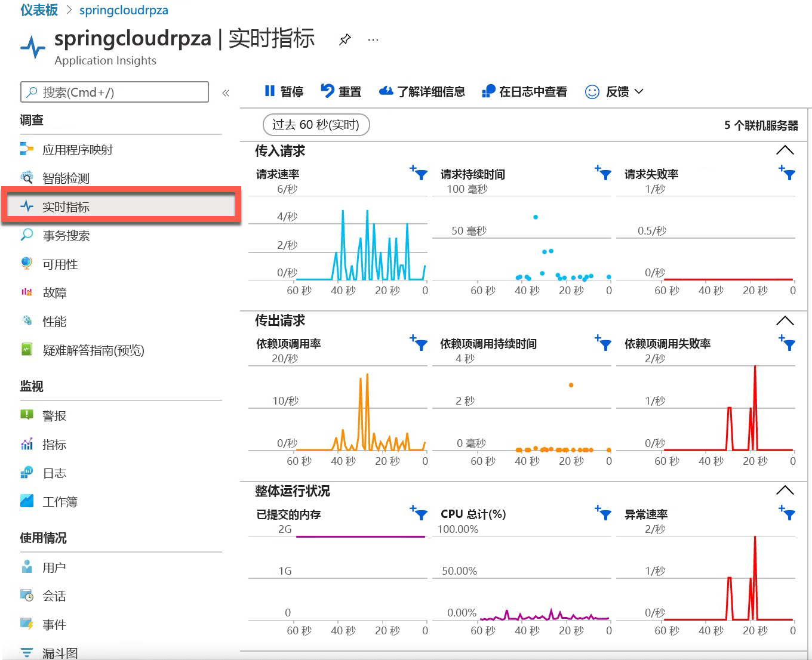Click the 指标 metrics chart icon
Viewport: 812px width, 660px height.
pyautogui.click(x=27, y=444)
